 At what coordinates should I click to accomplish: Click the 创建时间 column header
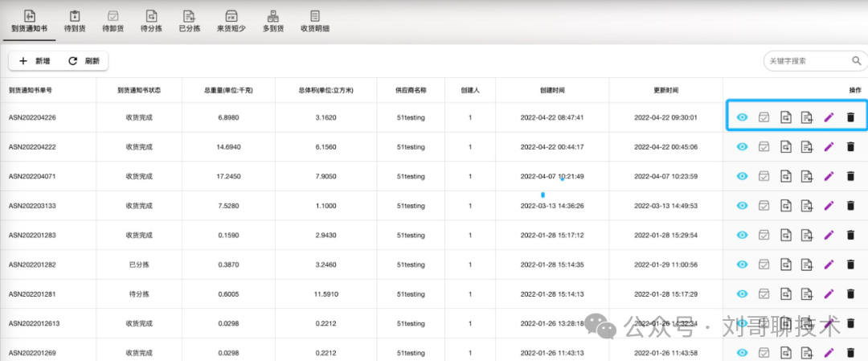[552, 90]
